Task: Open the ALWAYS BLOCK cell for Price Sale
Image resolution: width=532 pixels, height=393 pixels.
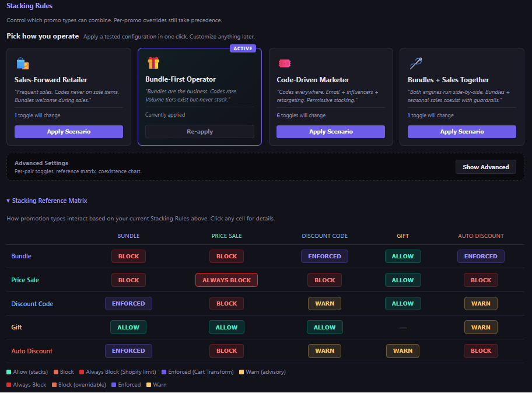Action: pyautogui.click(x=227, y=280)
